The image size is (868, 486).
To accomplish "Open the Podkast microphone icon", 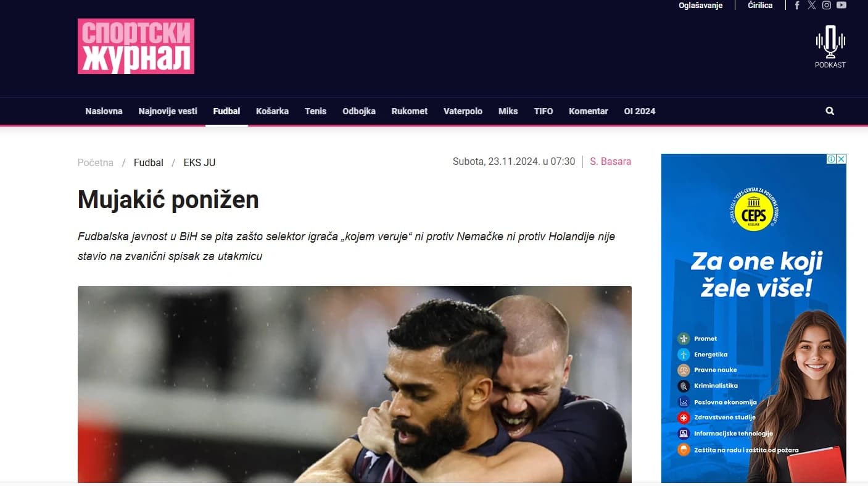I will (830, 42).
